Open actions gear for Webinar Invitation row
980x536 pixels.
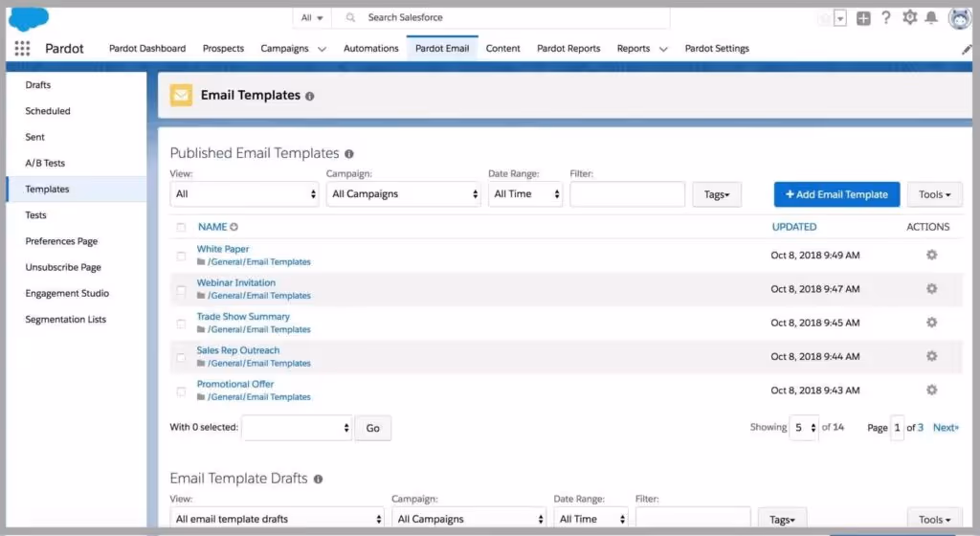[931, 289]
